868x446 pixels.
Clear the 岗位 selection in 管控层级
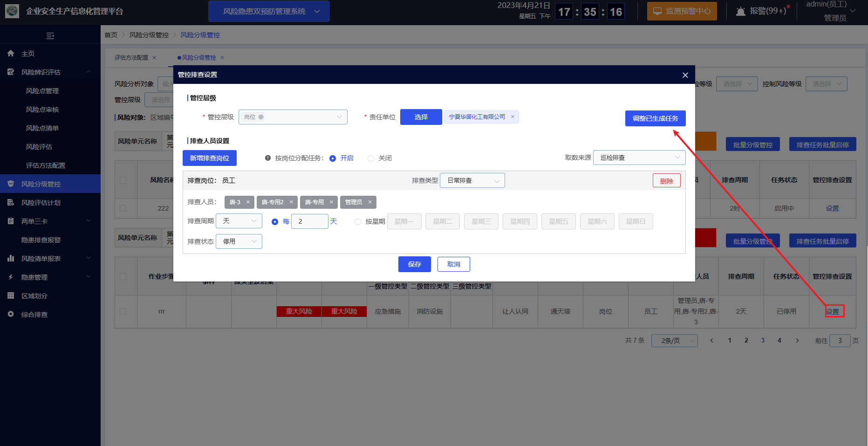tap(261, 117)
